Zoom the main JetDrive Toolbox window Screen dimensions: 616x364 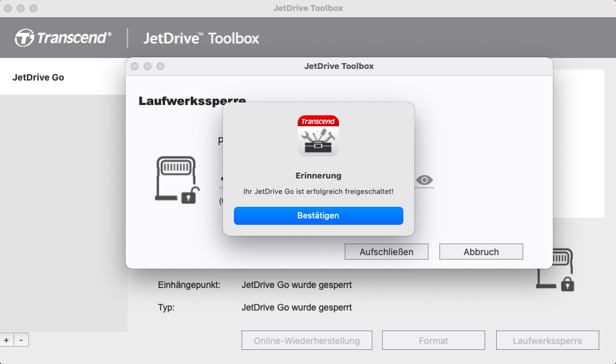tap(34, 8)
